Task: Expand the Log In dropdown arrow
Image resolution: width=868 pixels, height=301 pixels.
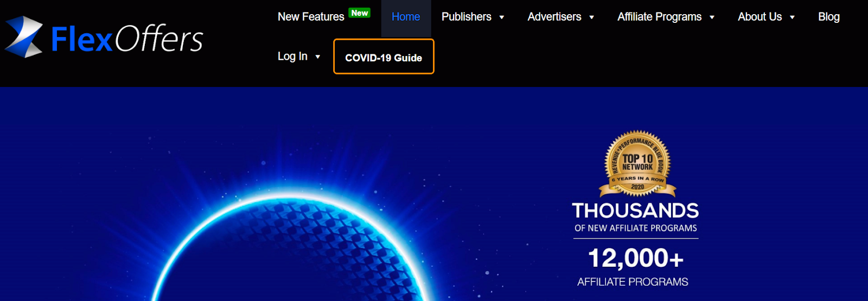Action: click(317, 57)
